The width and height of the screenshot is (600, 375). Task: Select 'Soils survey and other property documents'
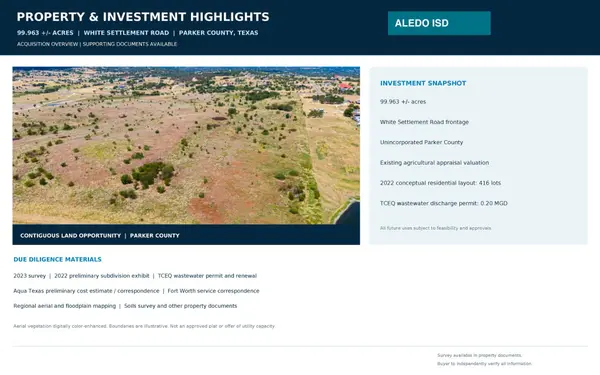(181, 306)
